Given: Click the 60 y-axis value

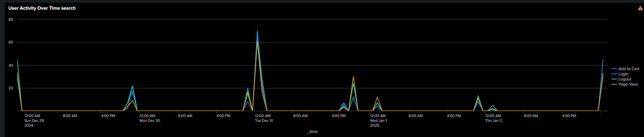Looking at the screenshot, I should click(11, 42).
